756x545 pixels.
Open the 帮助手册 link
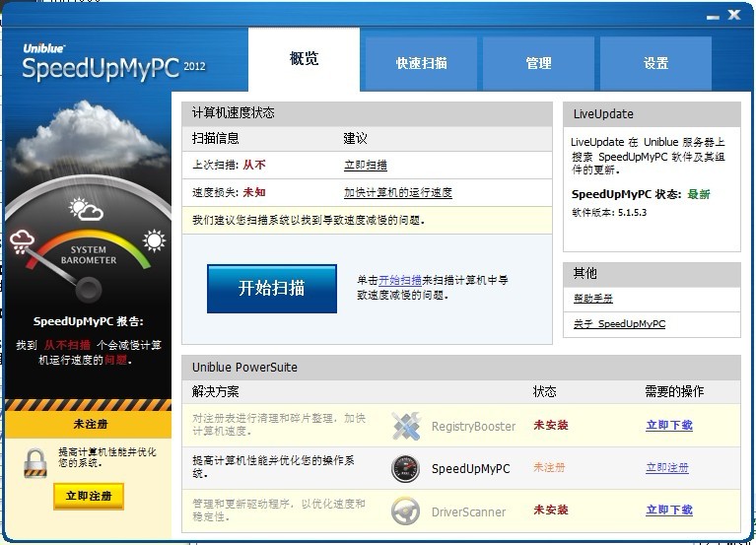pos(592,299)
